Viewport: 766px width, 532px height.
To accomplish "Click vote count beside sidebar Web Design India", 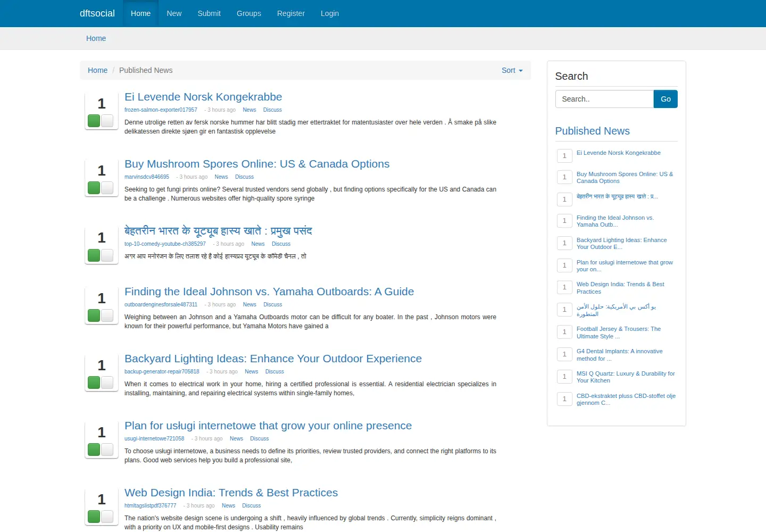I will click(x=564, y=287).
